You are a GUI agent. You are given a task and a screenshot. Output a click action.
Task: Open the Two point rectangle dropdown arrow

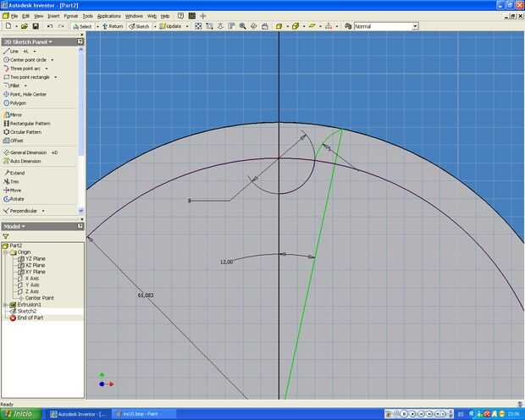click(x=56, y=77)
